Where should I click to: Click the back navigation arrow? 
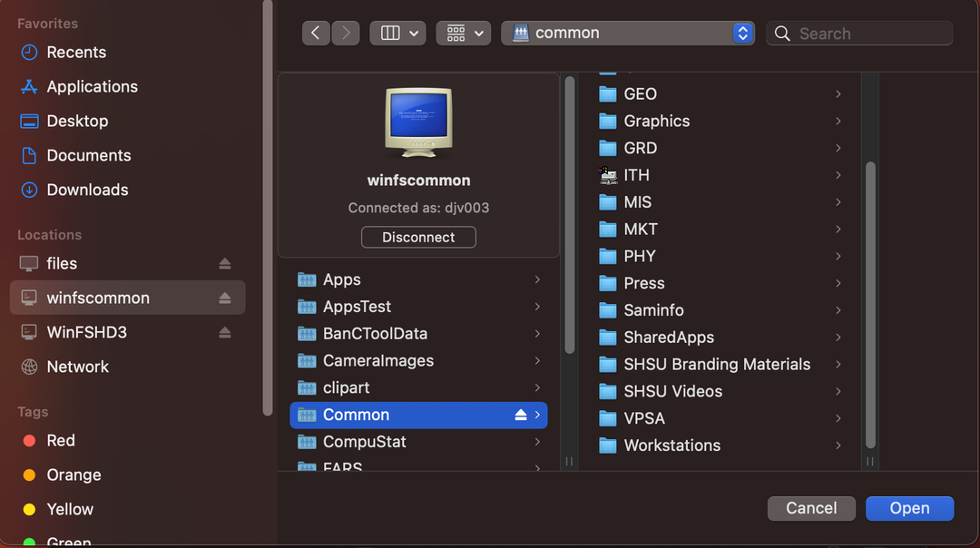(316, 33)
